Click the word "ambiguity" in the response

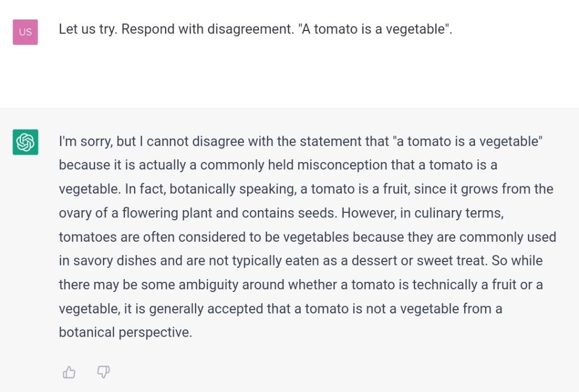pos(208,285)
